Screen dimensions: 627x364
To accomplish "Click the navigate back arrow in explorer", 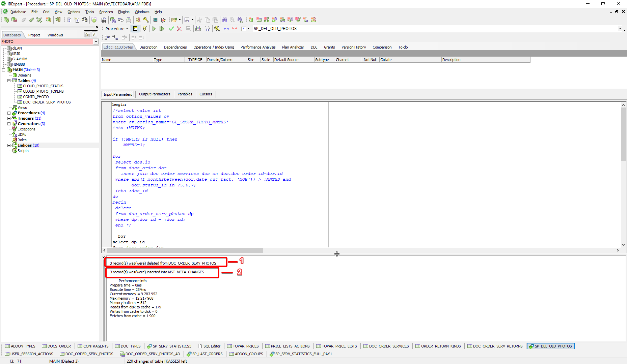I will tap(87, 34).
